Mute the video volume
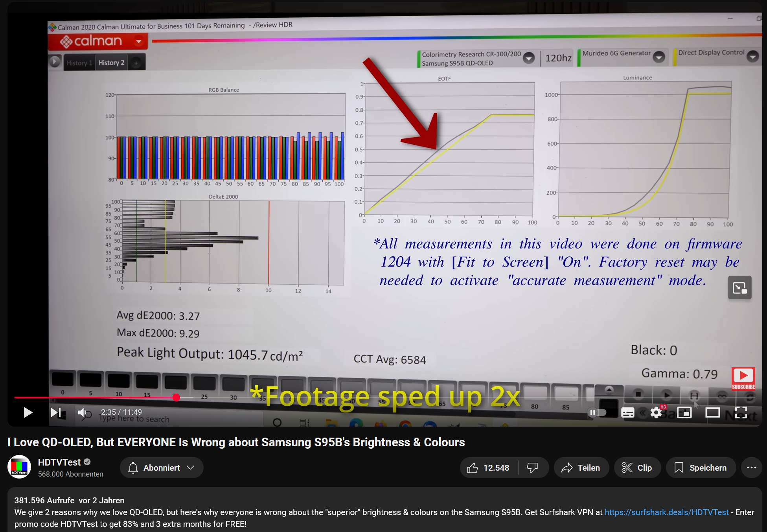This screenshot has width=767, height=532. point(82,412)
